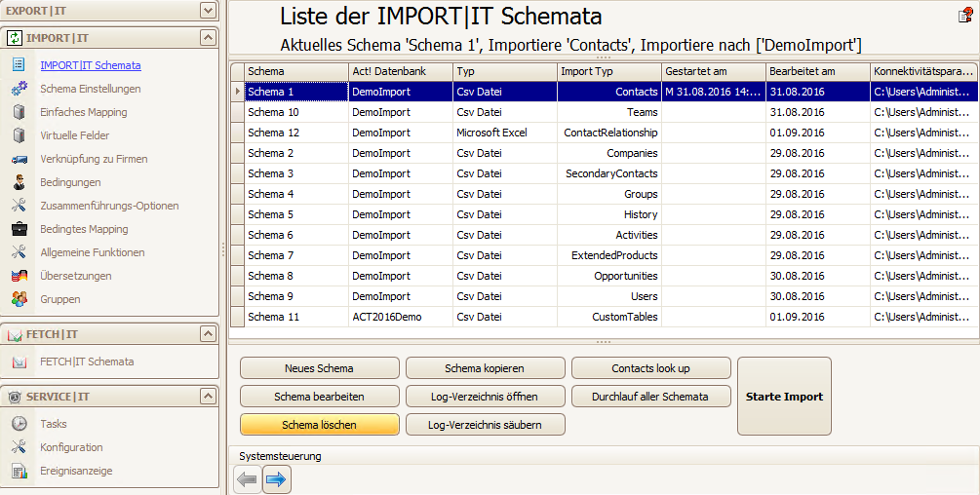980x495 pixels.
Task: Click the Virtuelle Felder icon
Action: coord(19,134)
